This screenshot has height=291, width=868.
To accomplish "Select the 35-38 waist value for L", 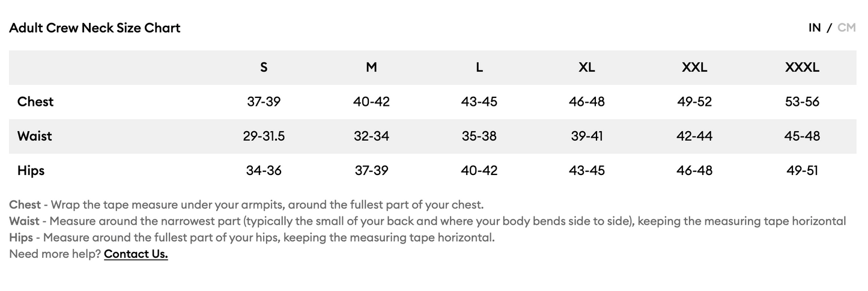I will (479, 136).
